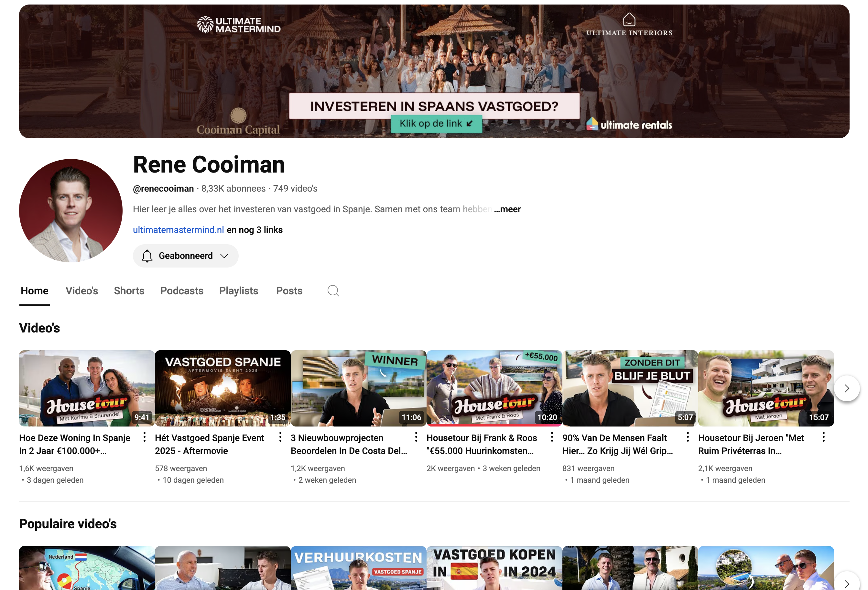Play the Vastgoed Spanje Aftermovie thumbnail
The image size is (868, 590).
[x=222, y=388]
